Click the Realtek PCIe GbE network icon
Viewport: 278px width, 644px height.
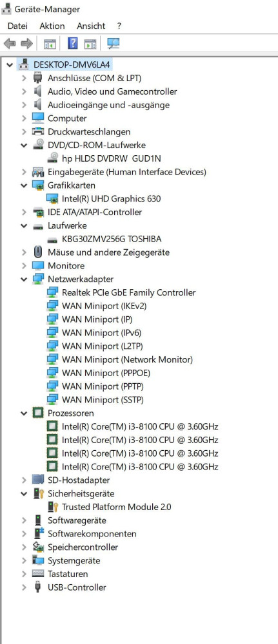point(52,292)
